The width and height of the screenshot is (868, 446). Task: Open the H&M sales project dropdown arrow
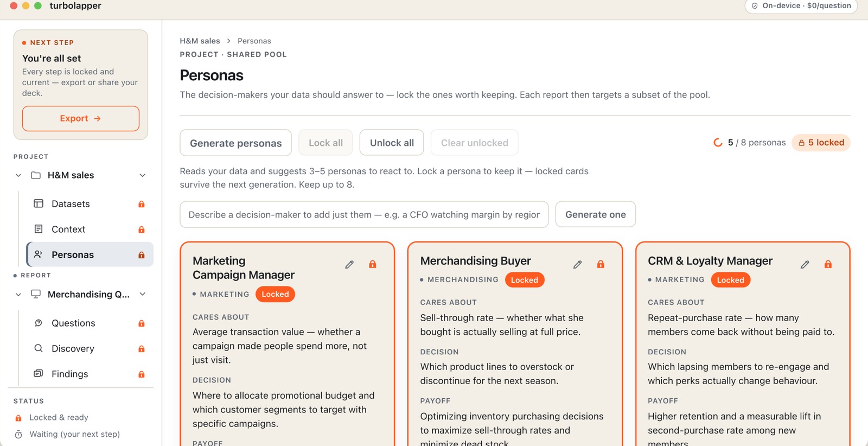coord(143,175)
